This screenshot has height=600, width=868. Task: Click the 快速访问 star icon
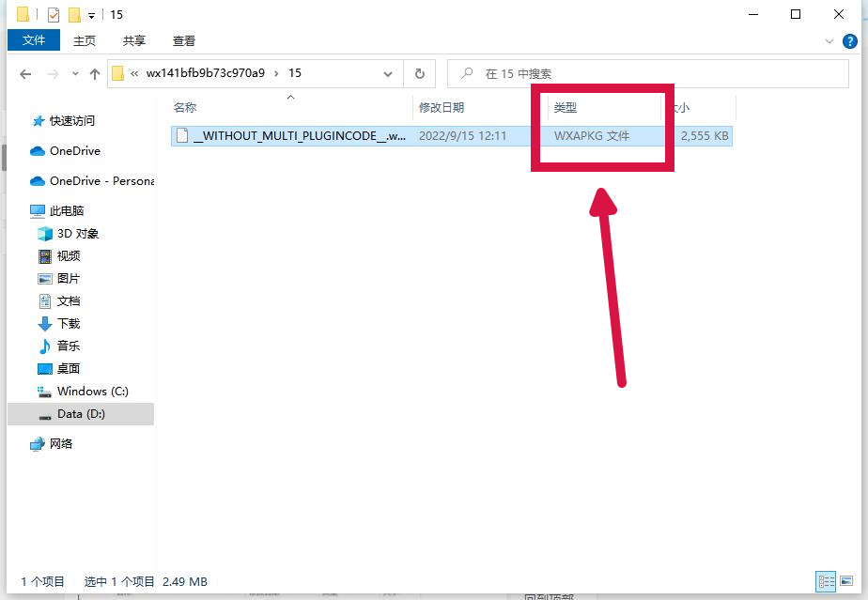(x=39, y=121)
